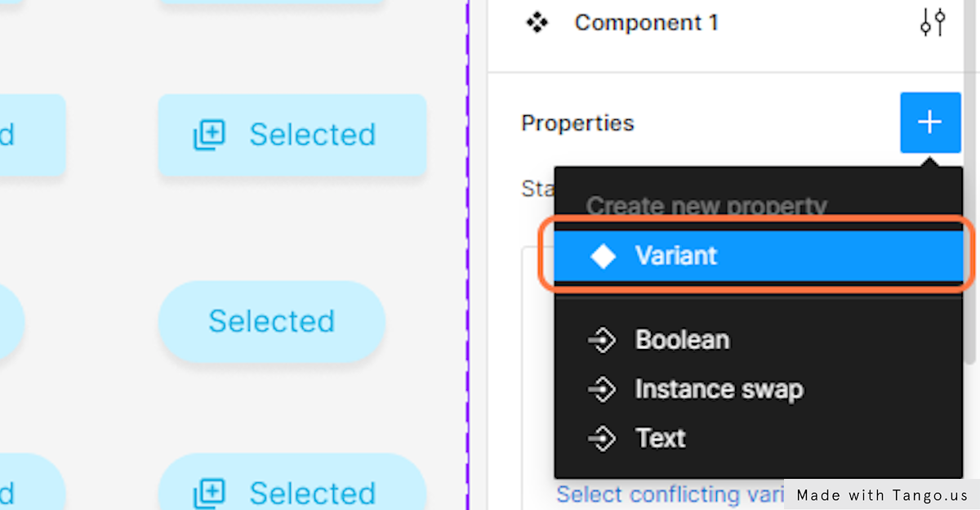Click the Component 1 four-diamond icon

[537, 23]
